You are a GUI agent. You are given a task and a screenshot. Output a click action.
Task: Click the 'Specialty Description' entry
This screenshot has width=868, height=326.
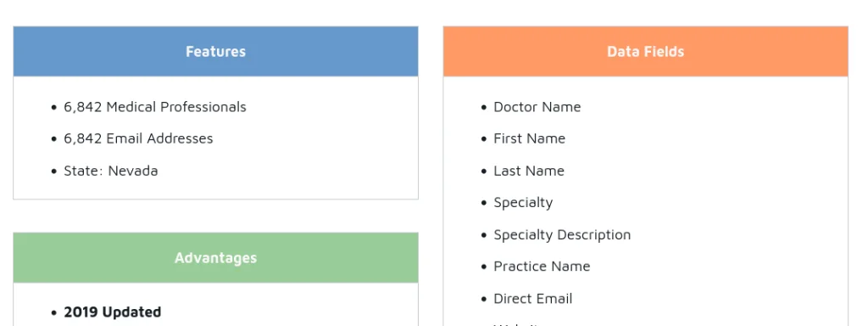pos(562,235)
